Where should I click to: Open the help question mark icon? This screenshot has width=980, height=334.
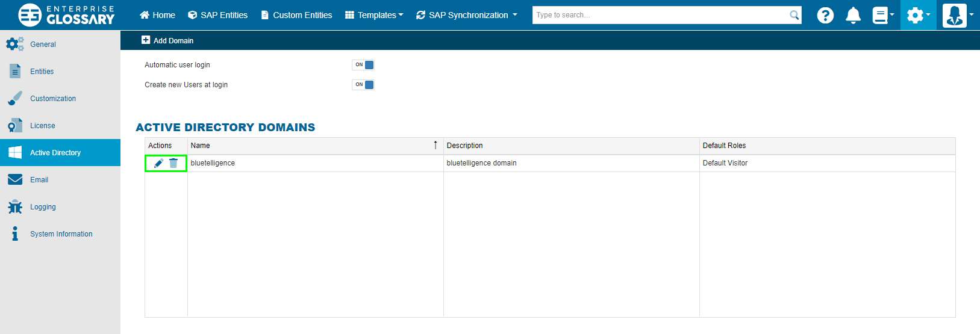point(825,15)
